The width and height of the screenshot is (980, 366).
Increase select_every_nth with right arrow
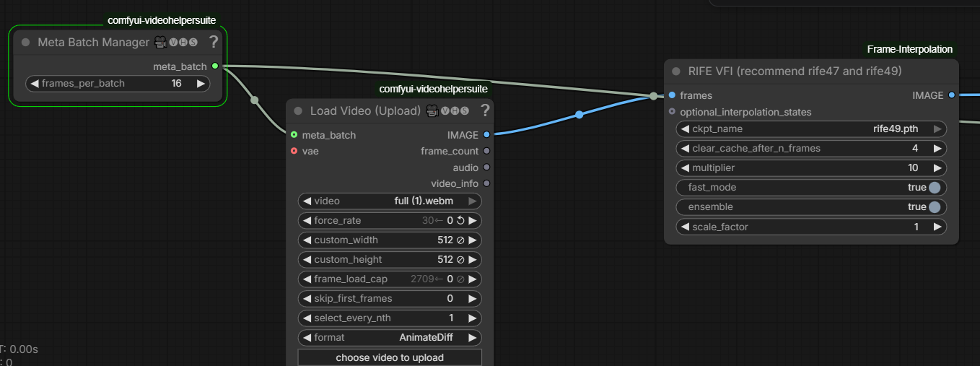[473, 318]
